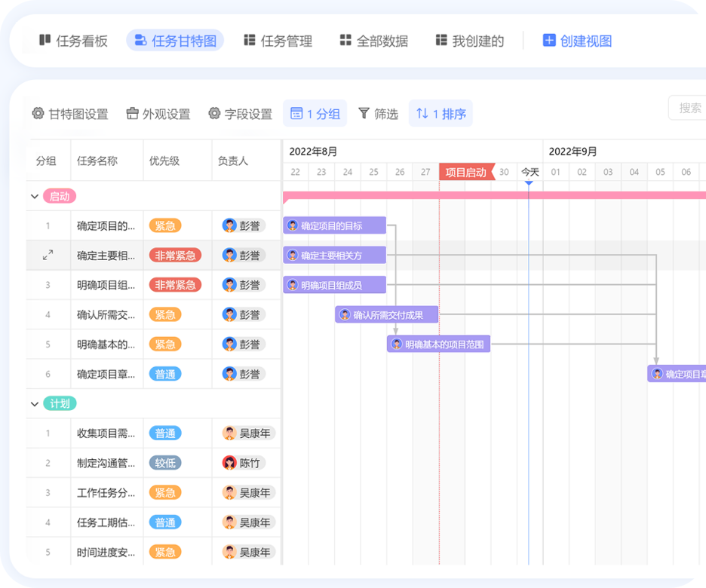The width and height of the screenshot is (706, 588).
Task: Click assignee 陈竹 avatar
Action: 229,463
